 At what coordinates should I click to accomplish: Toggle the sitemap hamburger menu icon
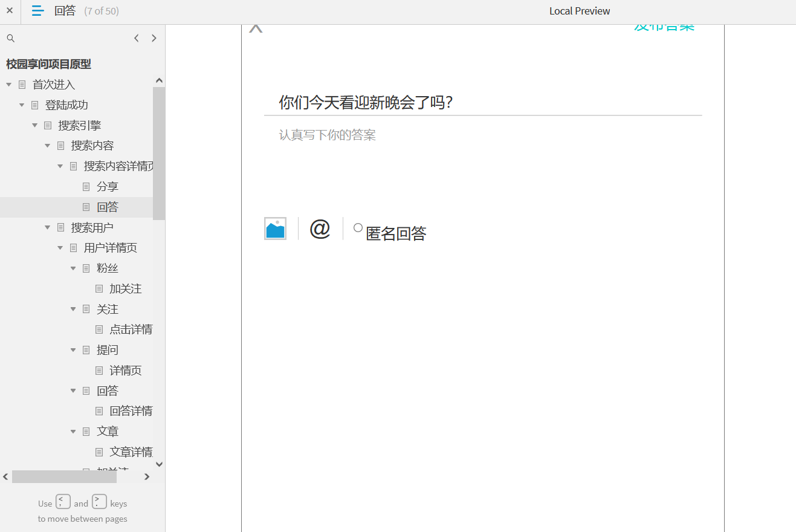tap(38, 10)
